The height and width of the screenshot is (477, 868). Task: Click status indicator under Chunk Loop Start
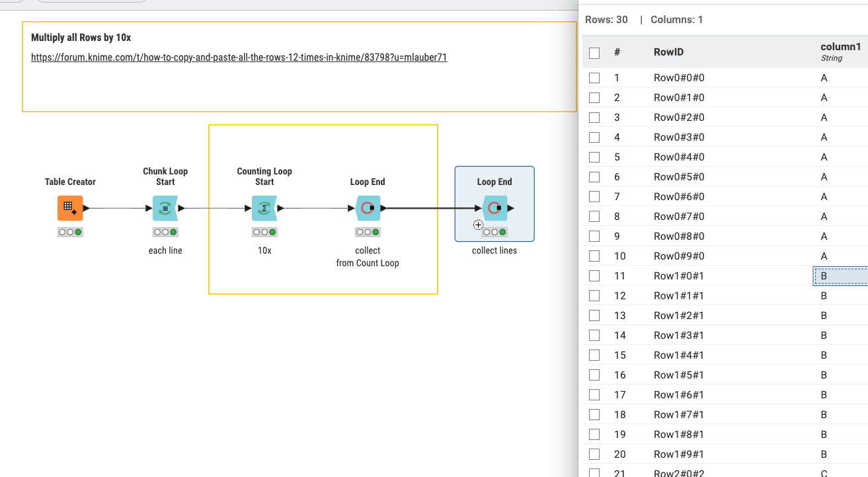click(x=165, y=232)
